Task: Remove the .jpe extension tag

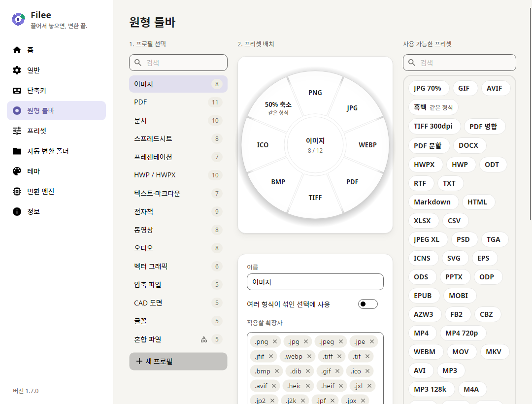Action: click(372, 341)
